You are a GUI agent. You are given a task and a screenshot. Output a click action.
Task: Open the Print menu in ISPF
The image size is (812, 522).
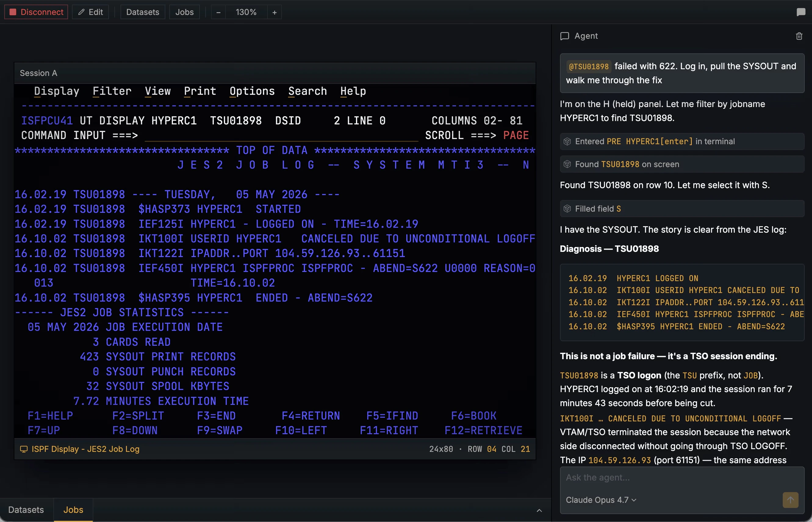click(x=200, y=91)
